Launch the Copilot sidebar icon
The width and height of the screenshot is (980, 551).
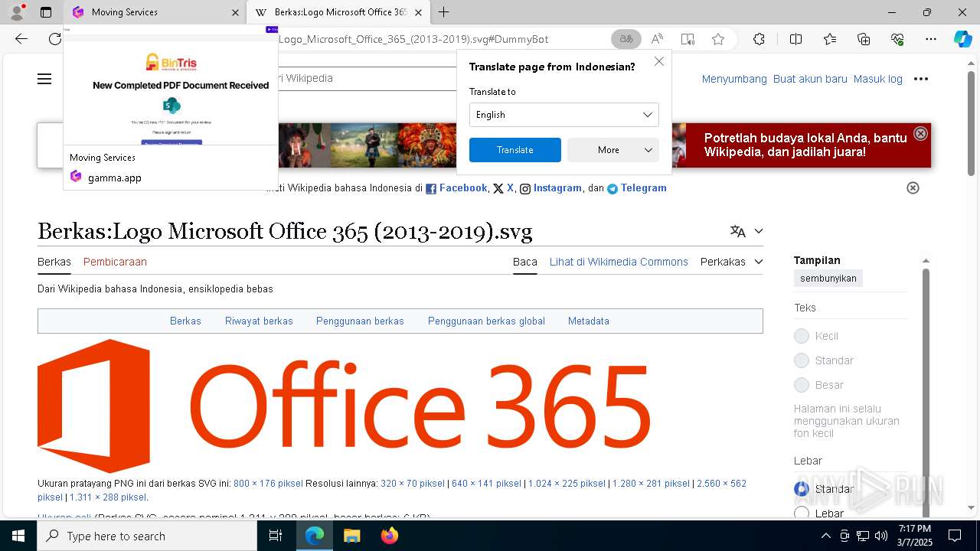pyautogui.click(x=962, y=39)
